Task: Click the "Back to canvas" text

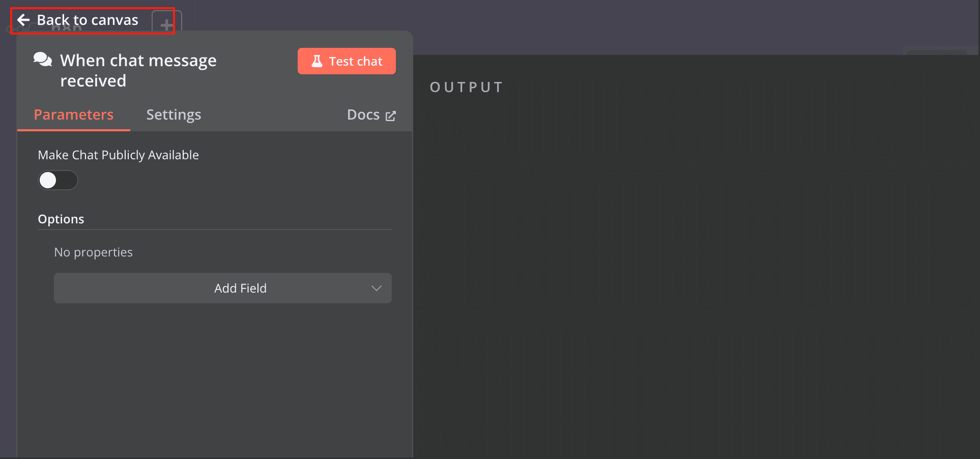Action: (x=88, y=20)
